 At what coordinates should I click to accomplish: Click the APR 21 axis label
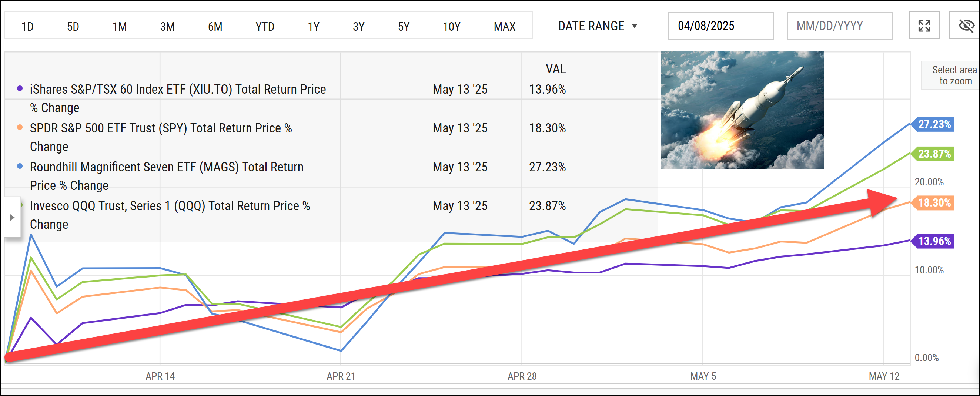point(341,376)
